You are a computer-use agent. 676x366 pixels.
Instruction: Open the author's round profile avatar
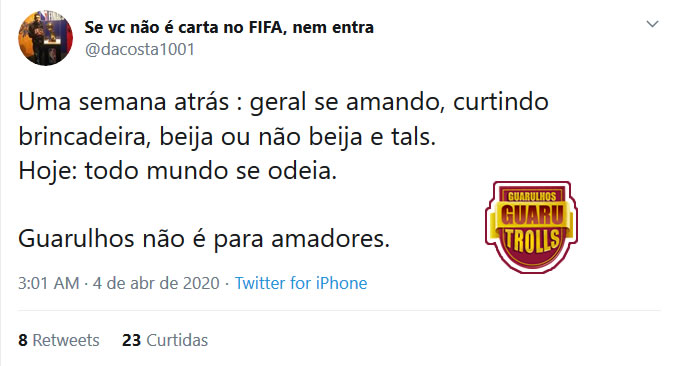tap(45, 38)
